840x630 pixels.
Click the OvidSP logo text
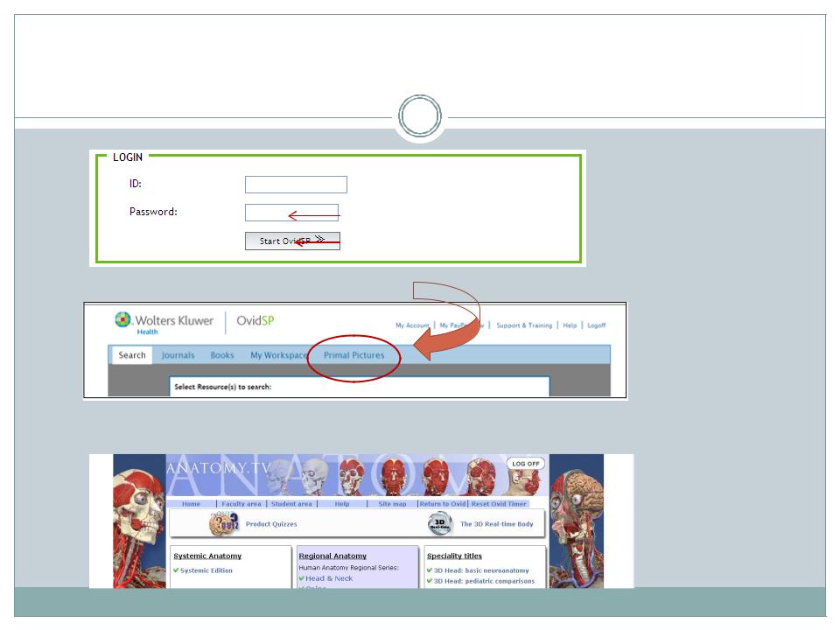pyautogui.click(x=255, y=320)
